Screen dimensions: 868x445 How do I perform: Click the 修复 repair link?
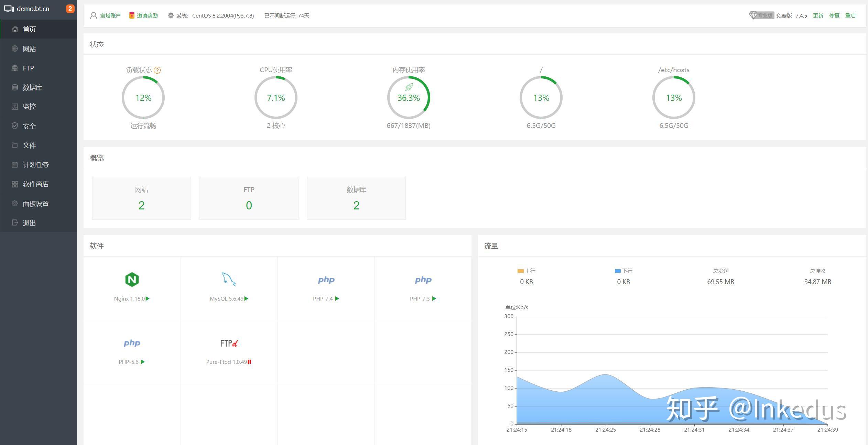834,15
